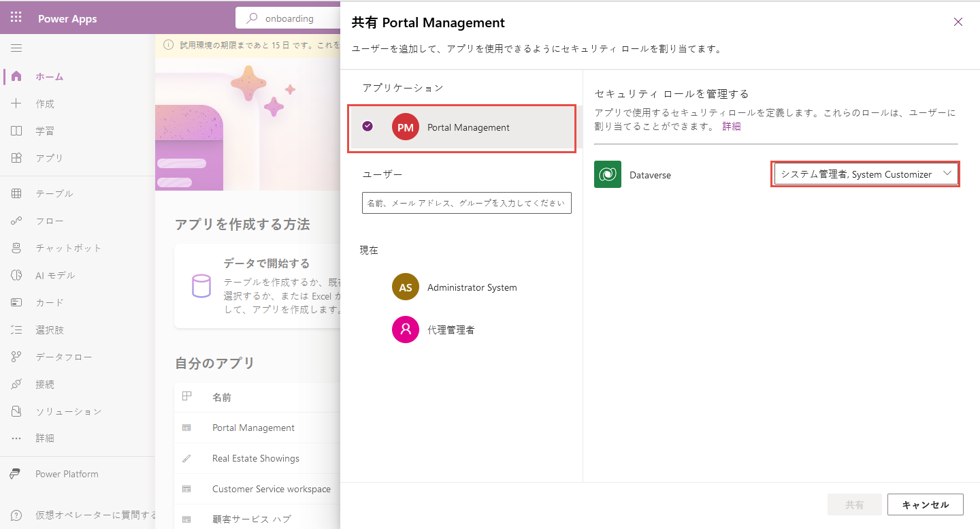The width and height of the screenshot is (980, 529).
Task: Click the 作成 plus icon
Action: coord(16,103)
